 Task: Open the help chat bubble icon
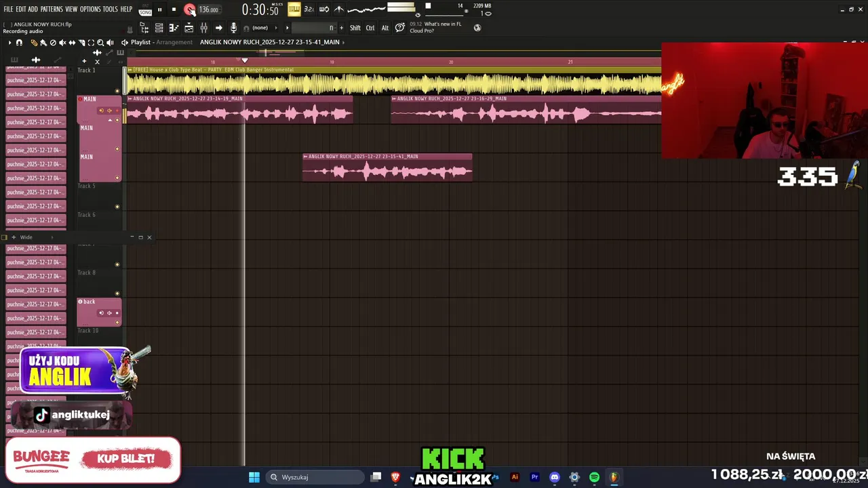pyautogui.click(x=400, y=28)
